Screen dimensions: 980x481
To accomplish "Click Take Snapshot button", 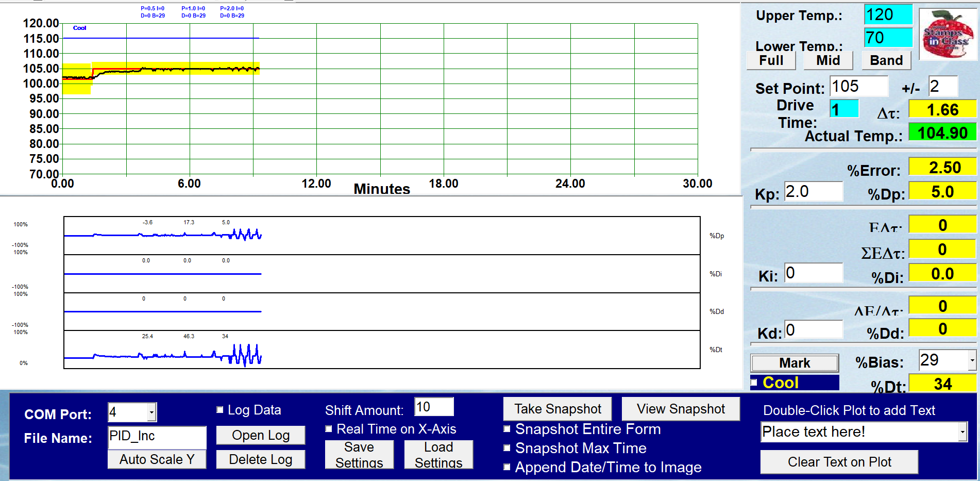I will (557, 409).
